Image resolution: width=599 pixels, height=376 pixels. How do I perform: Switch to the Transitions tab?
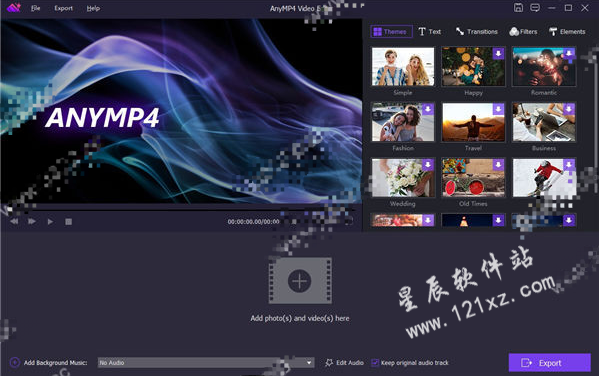coord(476,31)
